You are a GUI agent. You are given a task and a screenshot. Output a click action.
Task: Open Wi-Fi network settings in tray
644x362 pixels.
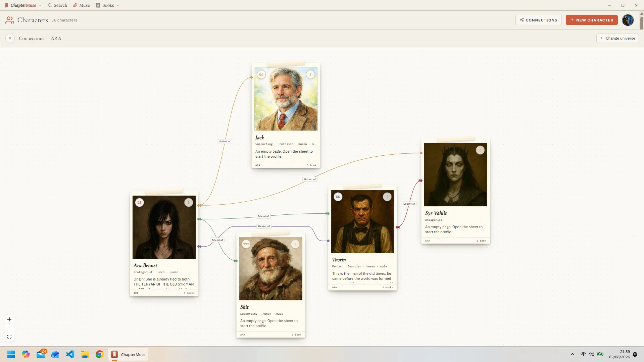click(583, 355)
